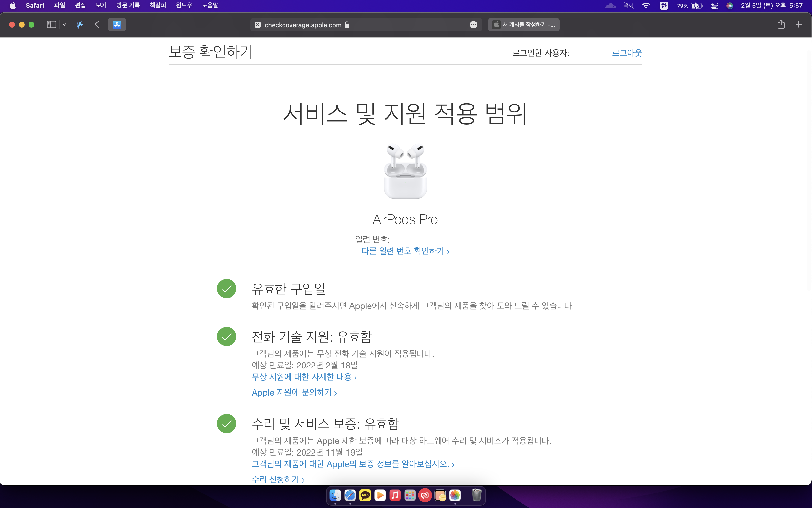
Task: Open the Wi-Fi menu bar icon
Action: (646, 5)
